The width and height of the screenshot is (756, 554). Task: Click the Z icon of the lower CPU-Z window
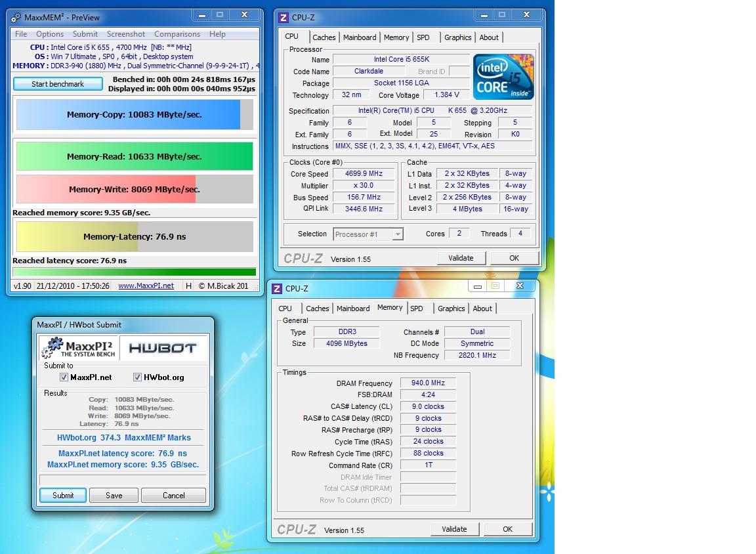(x=277, y=288)
